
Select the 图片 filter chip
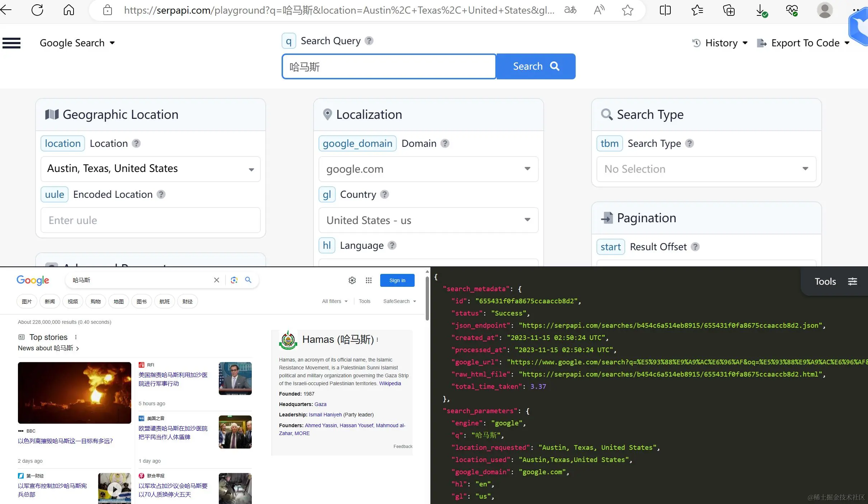[27, 301]
